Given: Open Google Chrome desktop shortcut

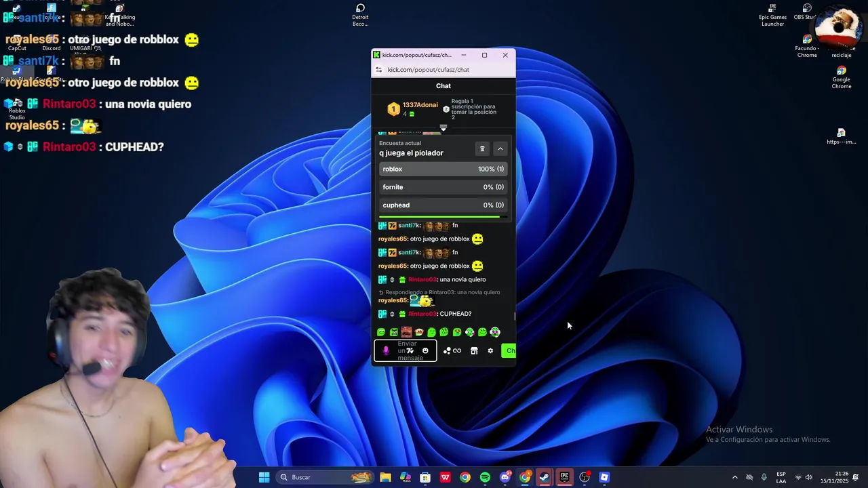Looking at the screenshot, I should coord(842,77).
